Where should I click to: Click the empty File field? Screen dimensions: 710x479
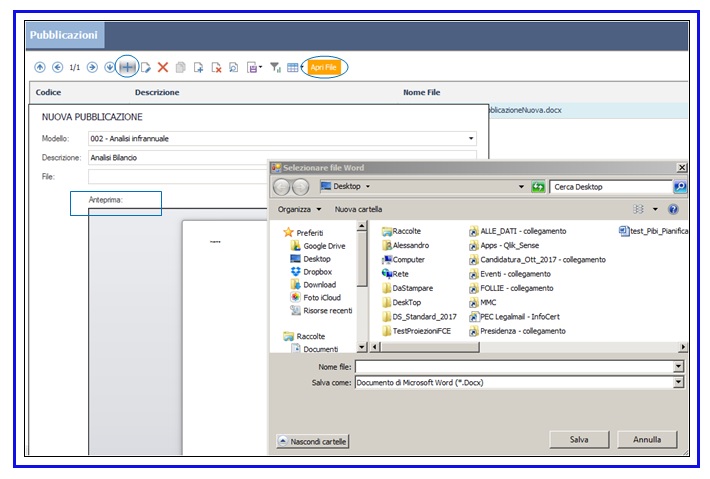178,177
